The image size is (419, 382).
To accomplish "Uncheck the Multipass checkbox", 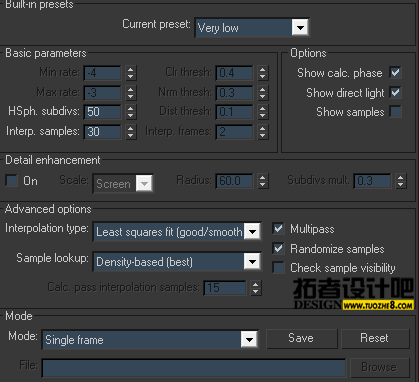I will (278, 229).
